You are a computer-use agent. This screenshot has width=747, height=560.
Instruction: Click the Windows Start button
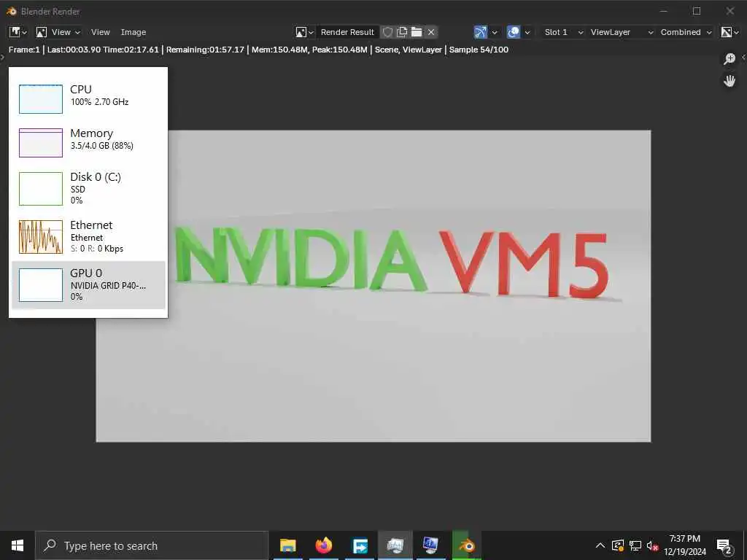coord(18,545)
